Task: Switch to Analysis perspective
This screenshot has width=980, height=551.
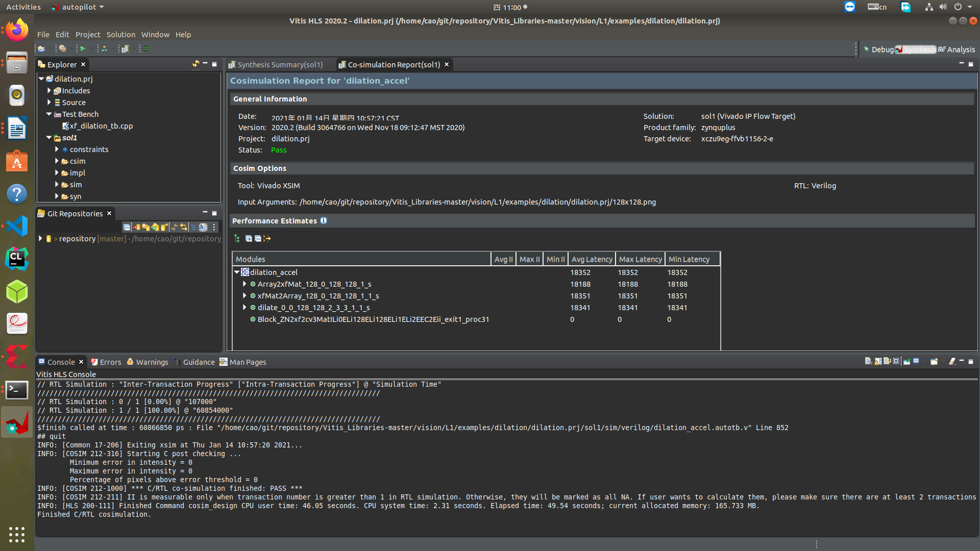Action: (957, 49)
